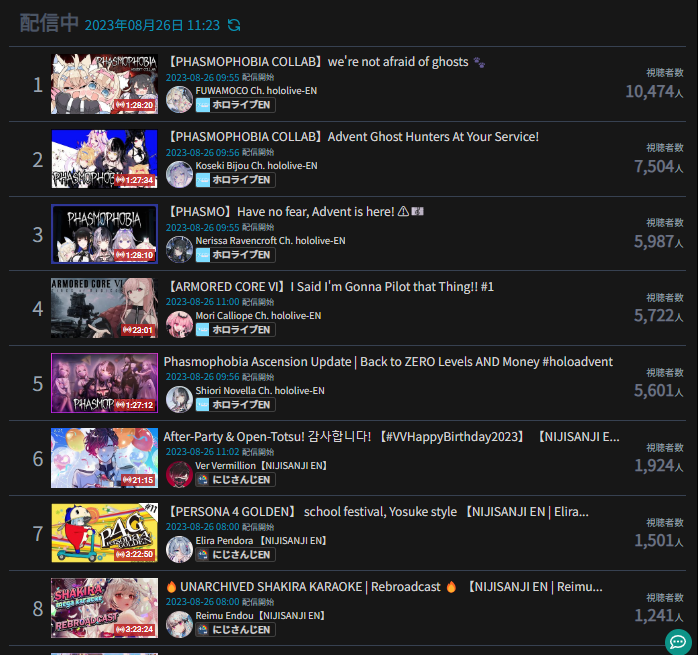Screen dimensions: 698x655
Task: Click the にじさんじEN tag under Elira Pendora
Action: click(235, 555)
